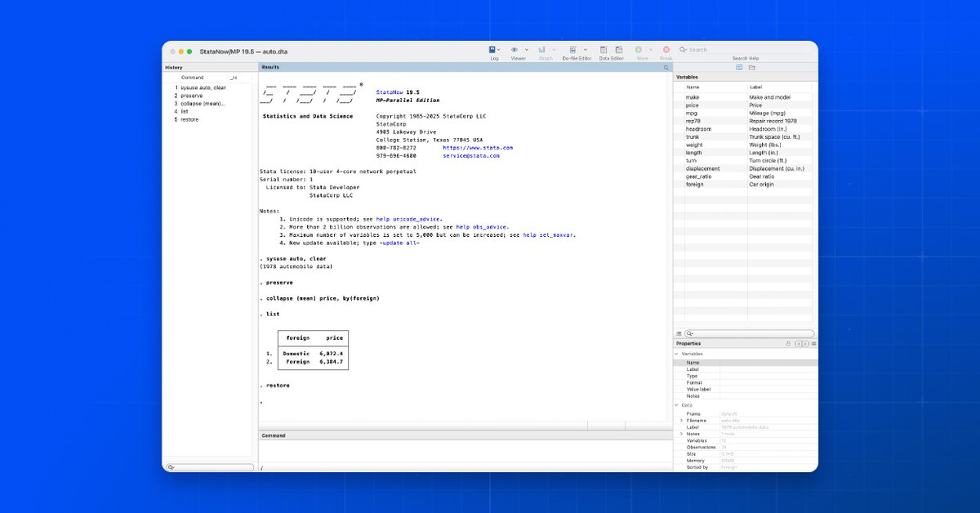The height and width of the screenshot is (513, 980).
Task: Click the previous-variable arrow in Properties
Action: pyautogui.click(x=798, y=344)
